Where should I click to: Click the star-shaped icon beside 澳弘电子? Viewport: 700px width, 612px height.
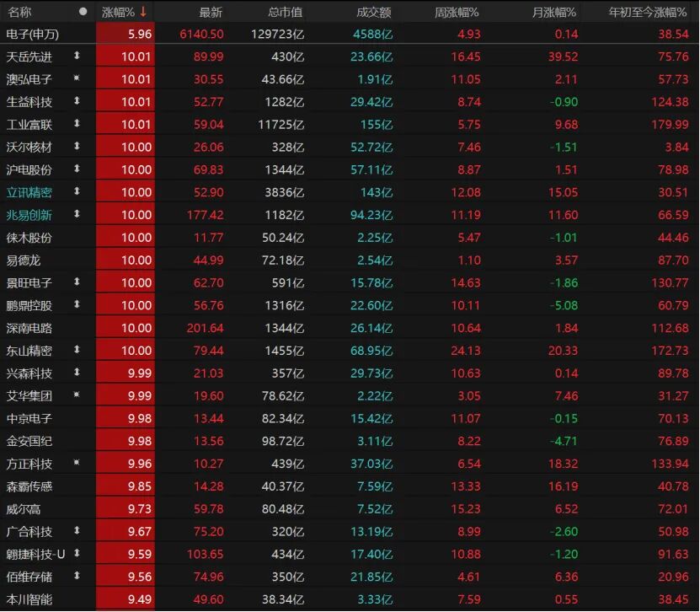click(77, 78)
